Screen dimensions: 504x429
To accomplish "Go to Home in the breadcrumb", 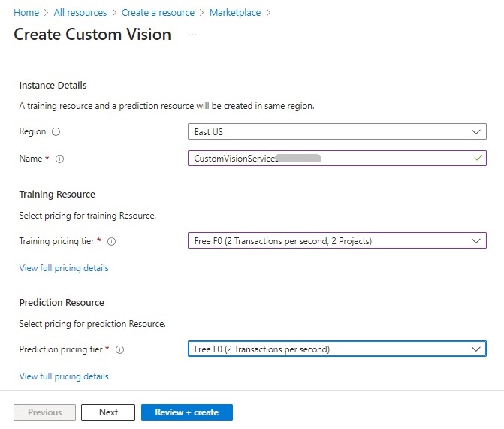I will 26,13.
